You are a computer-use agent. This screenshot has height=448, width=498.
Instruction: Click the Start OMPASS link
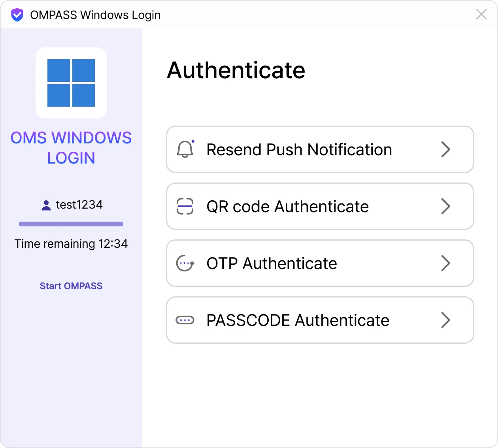pyautogui.click(x=71, y=286)
